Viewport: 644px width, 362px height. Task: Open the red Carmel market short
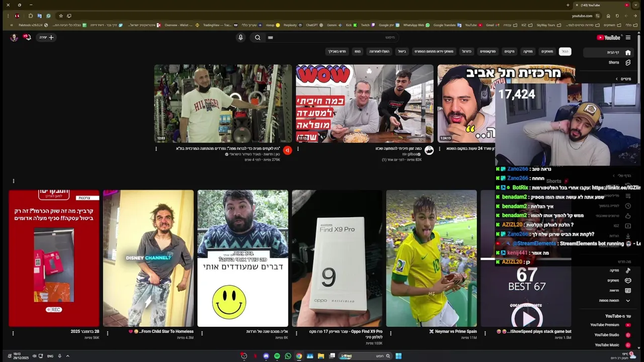coord(54,258)
